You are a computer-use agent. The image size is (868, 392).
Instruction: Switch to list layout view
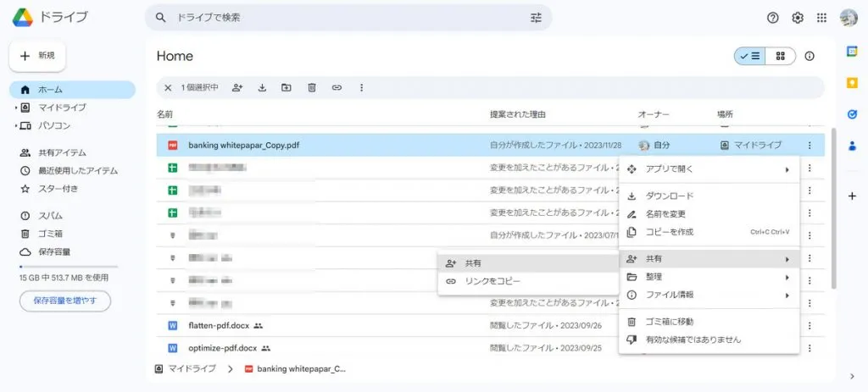click(x=750, y=56)
